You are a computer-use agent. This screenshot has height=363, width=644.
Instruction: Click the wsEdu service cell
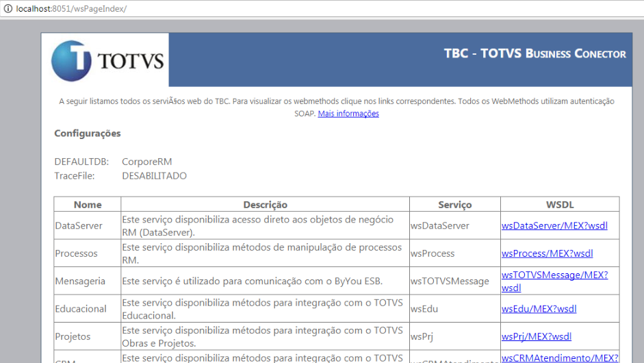[454, 309]
